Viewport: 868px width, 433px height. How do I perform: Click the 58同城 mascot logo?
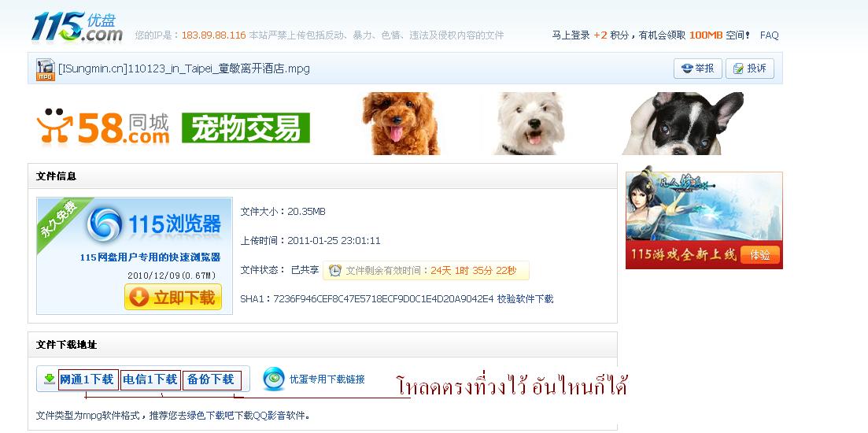[x=54, y=125]
